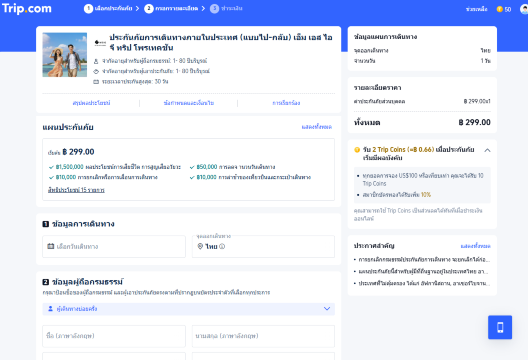Click the ฿1,500,000 benefit item
The height and width of the screenshot is (360, 528).
coord(115,167)
